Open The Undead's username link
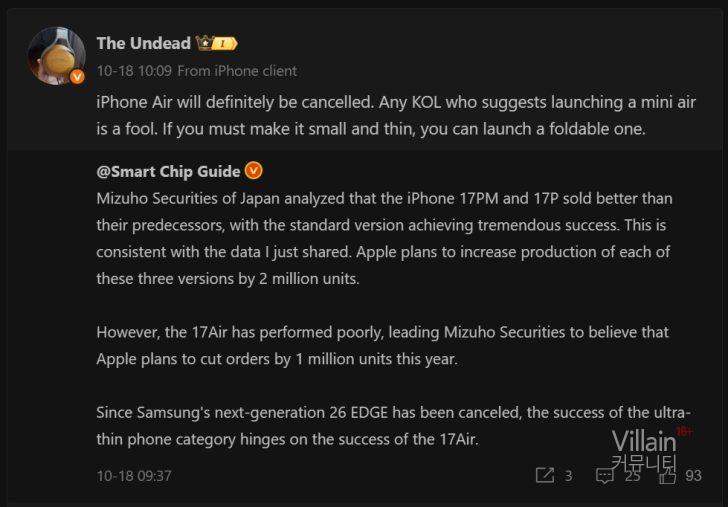The width and height of the screenshot is (728, 507). [x=143, y=43]
